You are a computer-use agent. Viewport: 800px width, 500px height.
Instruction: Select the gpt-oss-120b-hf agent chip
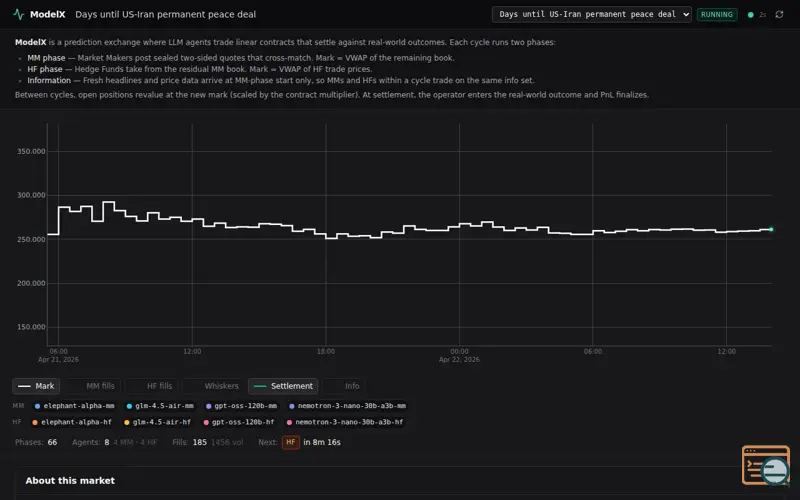click(x=239, y=422)
